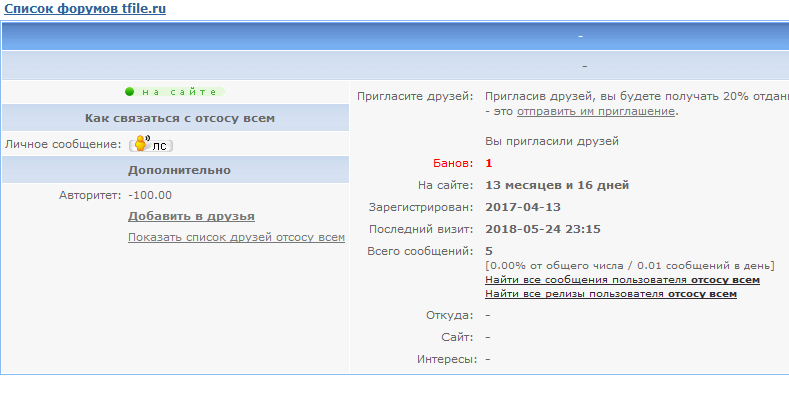Click the 'На сайте:' label
789x396 pixels.
point(445,185)
